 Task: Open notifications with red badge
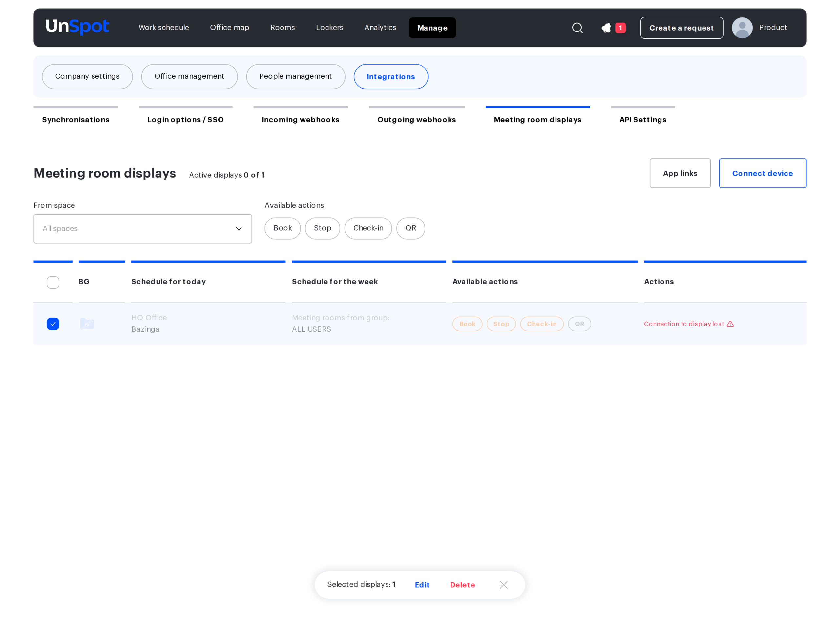[613, 28]
